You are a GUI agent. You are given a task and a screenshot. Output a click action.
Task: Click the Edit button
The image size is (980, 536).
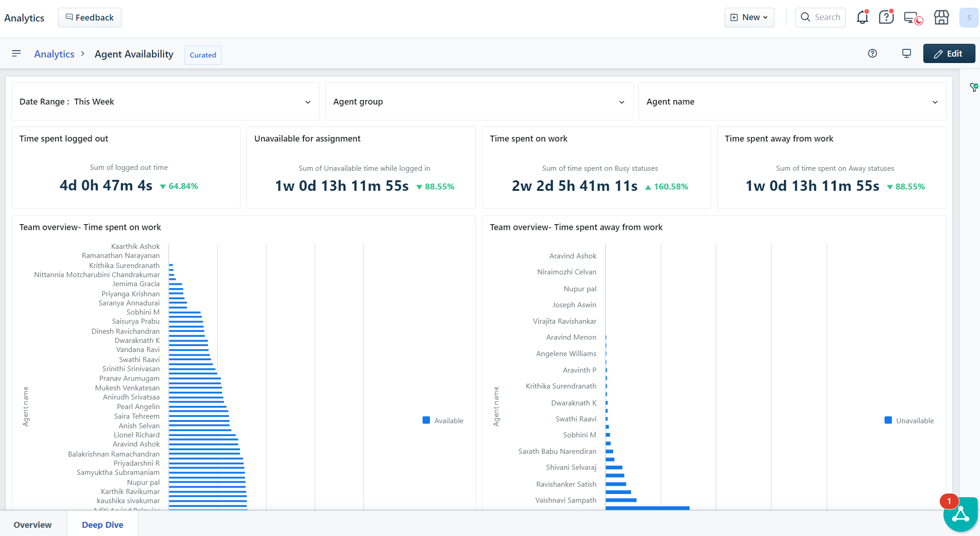coord(948,53)
